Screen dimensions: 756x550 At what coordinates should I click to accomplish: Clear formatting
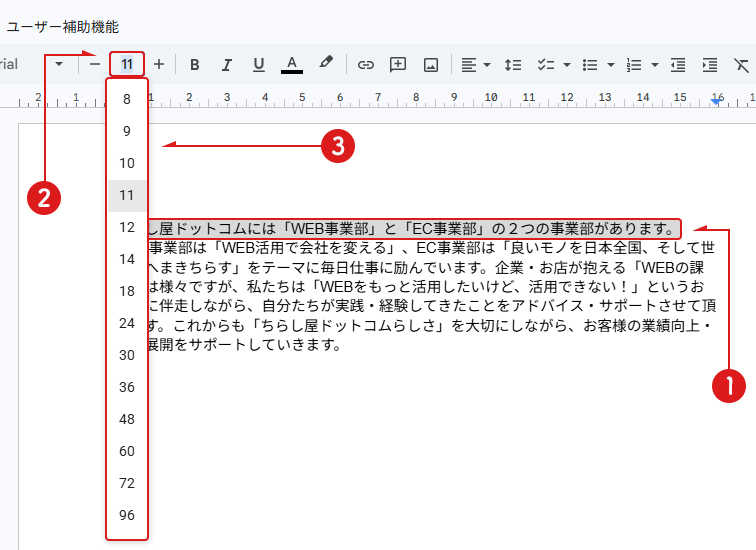click(x=741, y=65)
